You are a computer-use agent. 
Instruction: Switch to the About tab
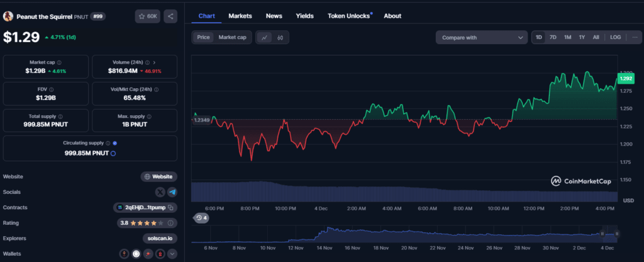pos(392,16)
